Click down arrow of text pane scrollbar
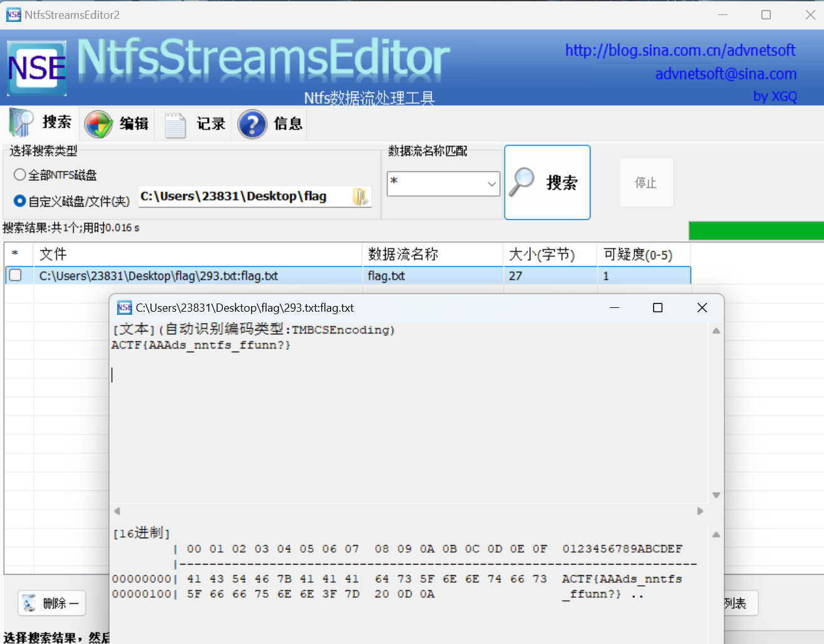 (x=716, y=495)
